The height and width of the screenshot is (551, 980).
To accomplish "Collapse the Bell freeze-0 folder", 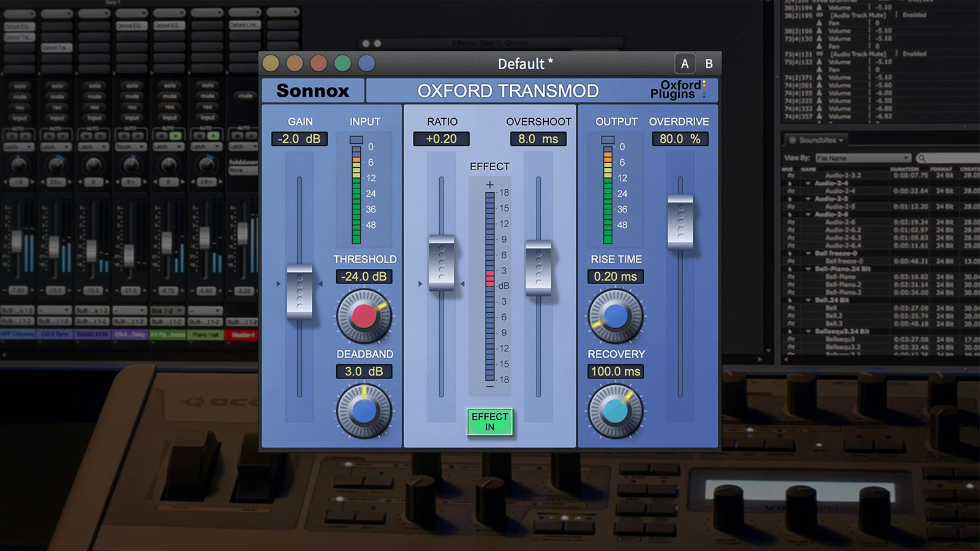I will (x=809, y=253).
